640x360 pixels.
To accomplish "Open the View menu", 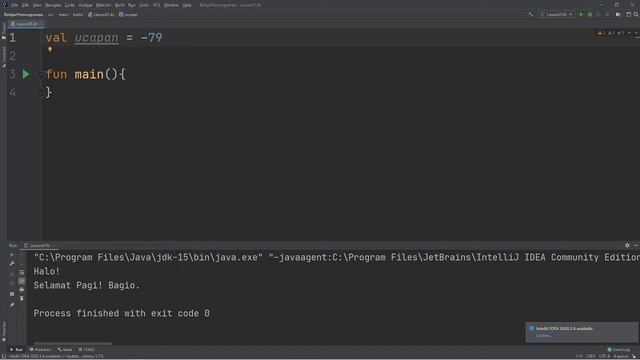I will pyautogui.click(x=37, y=5).
